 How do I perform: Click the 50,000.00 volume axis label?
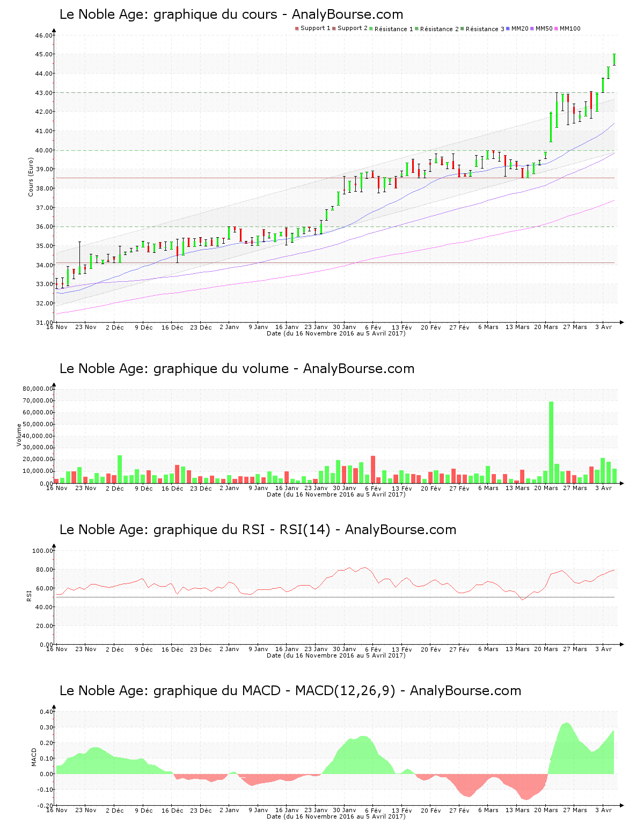(x=38, y=424)
